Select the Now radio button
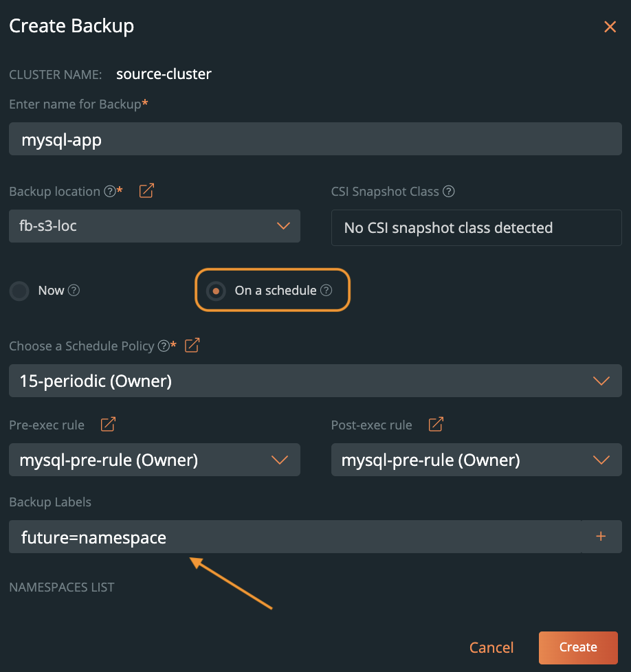 click(19, 291)
